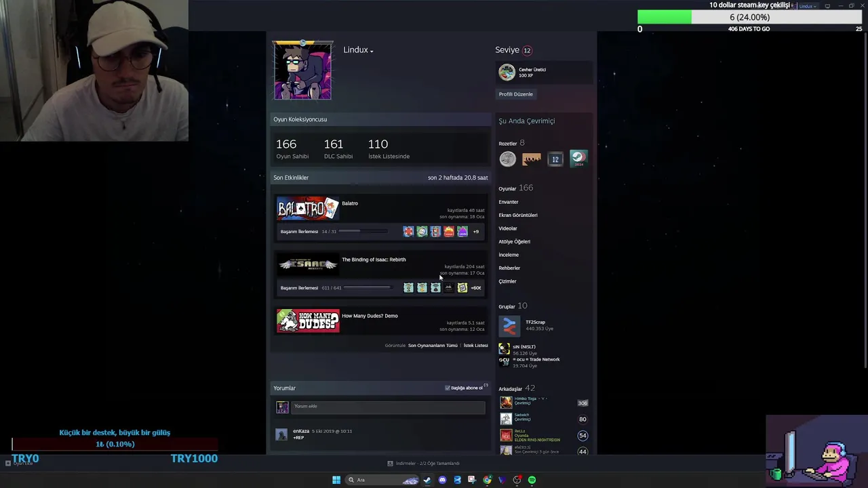The image size is (868, 488).
Task: Open Atölye Öğeleri sidebar link
Action: [x=515, y=242]
